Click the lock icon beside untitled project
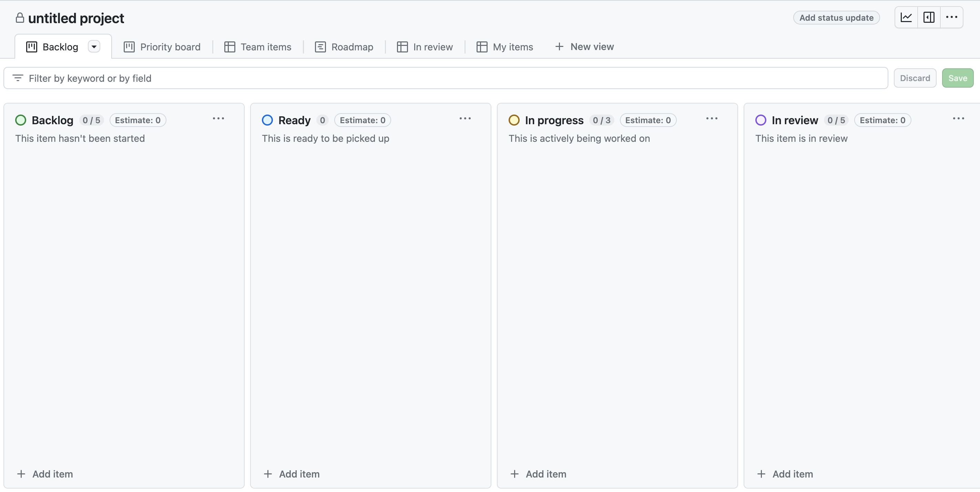This screenshot has height=492, width=980. [x=19, y=18]
